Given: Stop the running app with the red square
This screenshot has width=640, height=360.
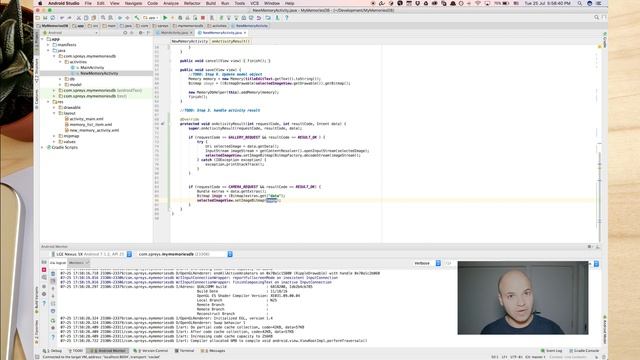Looking at the screenshot, I should [203, 18].
